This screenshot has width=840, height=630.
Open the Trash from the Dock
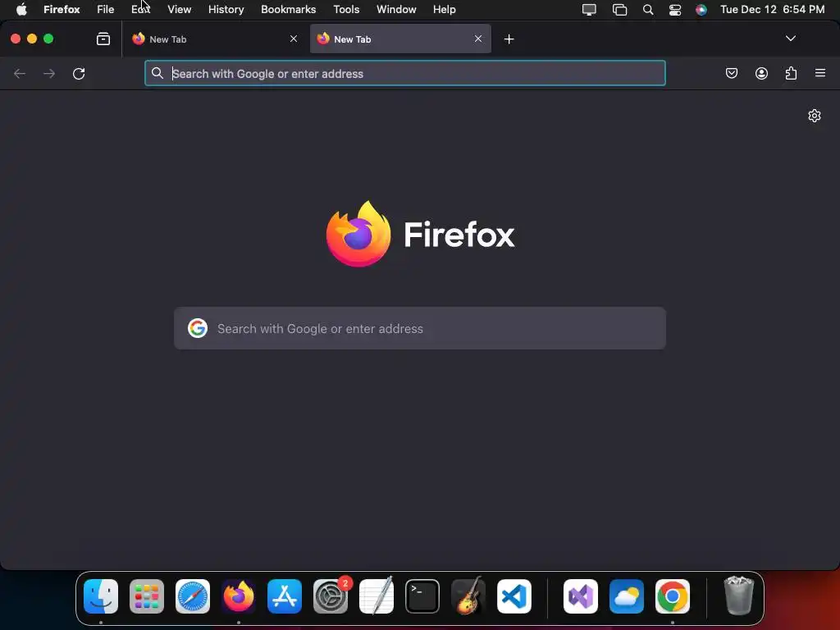[x=739, y=596]
